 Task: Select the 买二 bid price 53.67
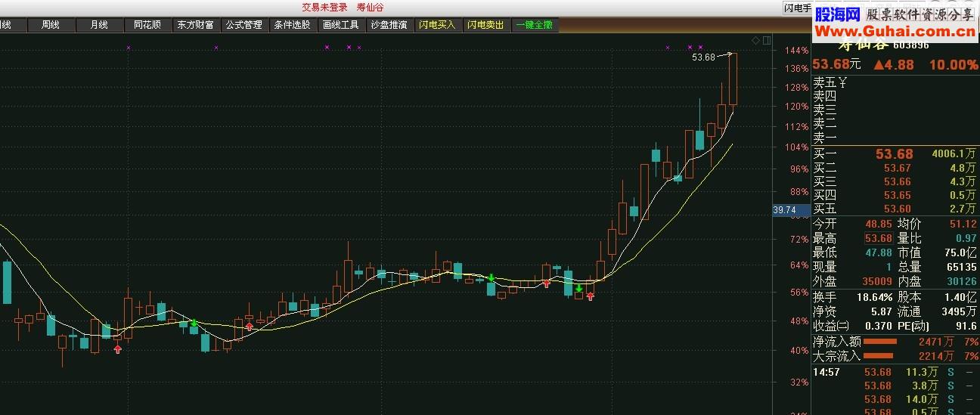pyautogui.click(x=898, y=168)
